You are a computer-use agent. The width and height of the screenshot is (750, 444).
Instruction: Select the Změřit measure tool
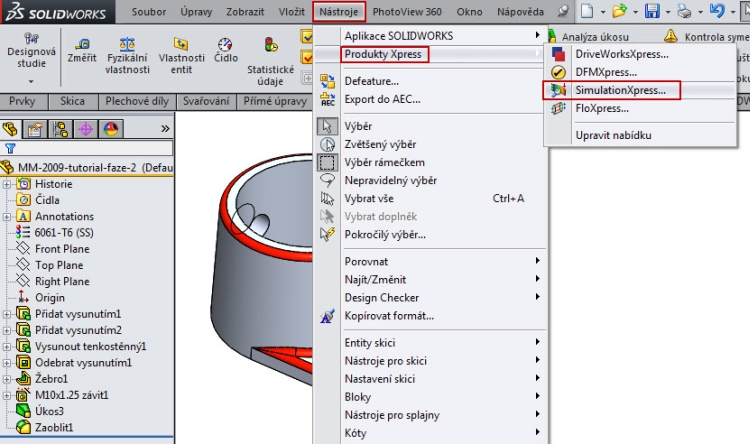tap(82, 52)
